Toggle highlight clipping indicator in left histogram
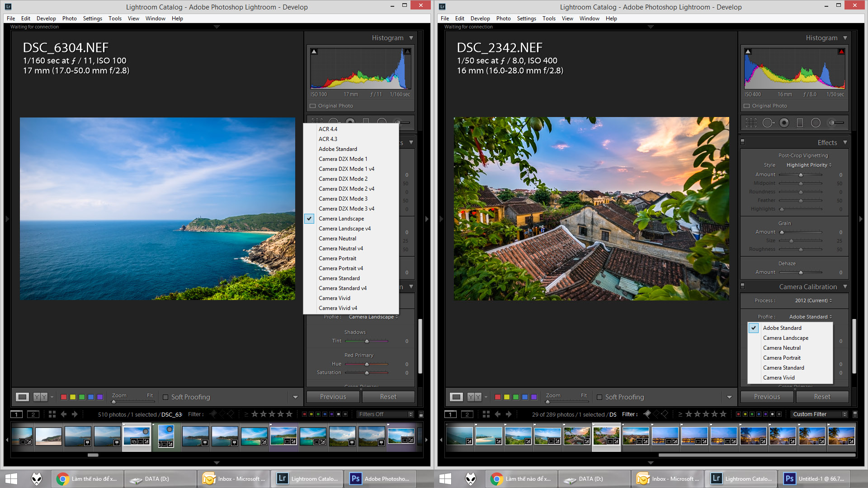Image resolution: width=868 pixels, height=488 pixels. coord(407,52)
